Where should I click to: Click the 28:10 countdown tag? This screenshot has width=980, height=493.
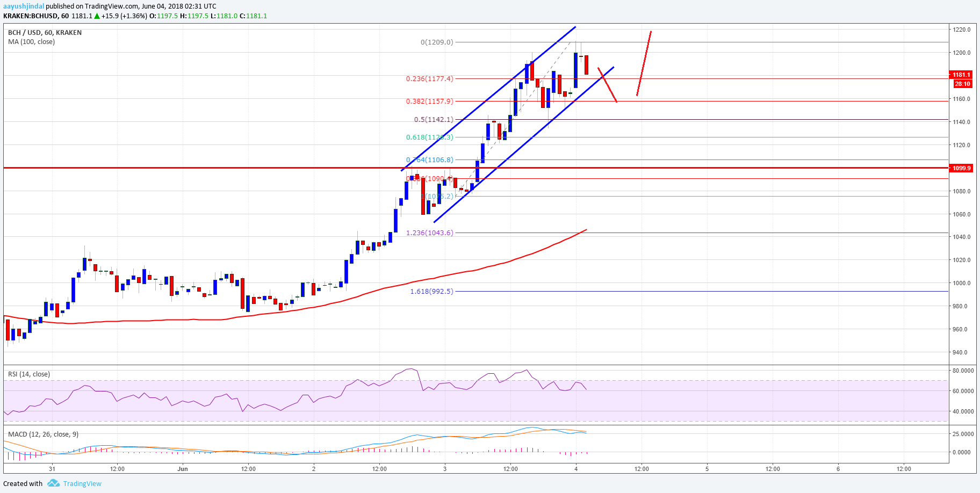(x=963, y=84)
